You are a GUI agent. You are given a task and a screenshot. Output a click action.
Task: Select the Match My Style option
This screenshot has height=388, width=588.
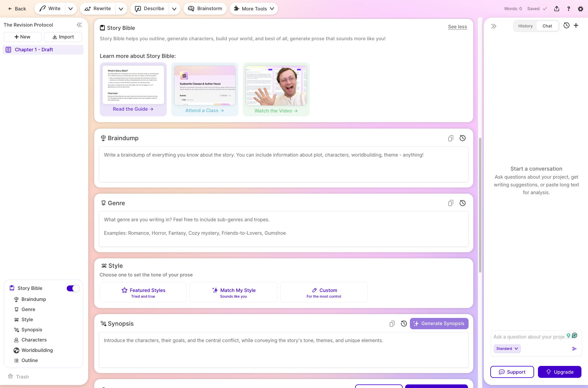[234, 292]
